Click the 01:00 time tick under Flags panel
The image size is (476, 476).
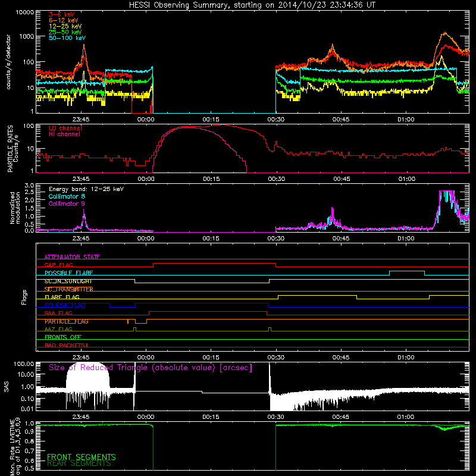click(x=406, y=358)
